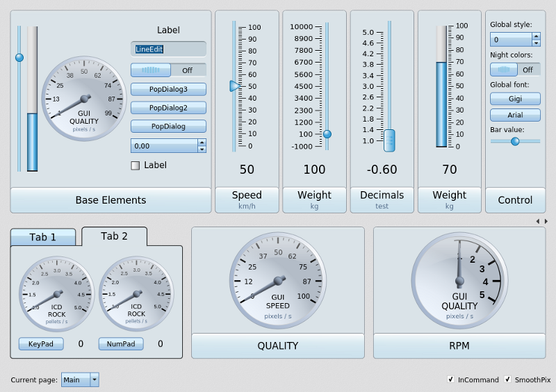Click the right page scroll arrow
Screen dimensions: 556x392
pyautogui.click(x=546, y=221)
